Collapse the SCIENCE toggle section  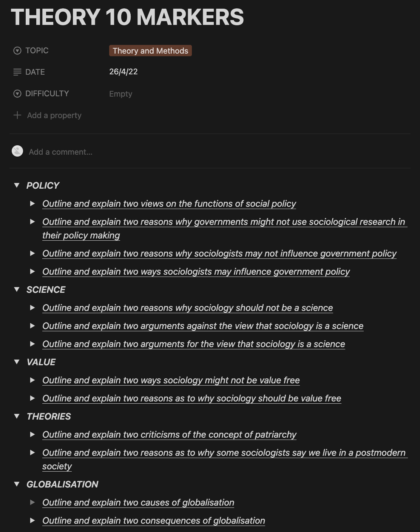[17, 289]
